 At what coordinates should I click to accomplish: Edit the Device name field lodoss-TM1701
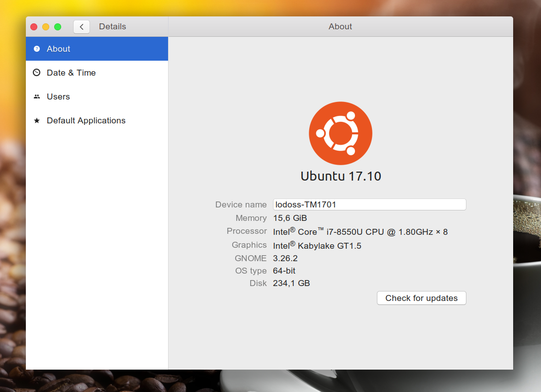tap(369, 204)
